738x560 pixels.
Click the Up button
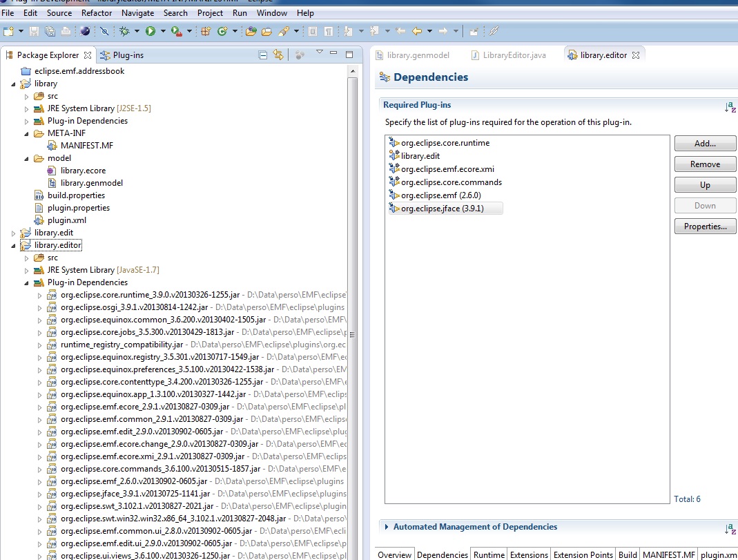pos(705,185)
